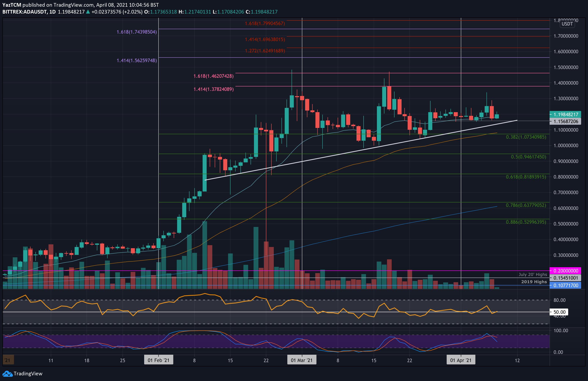Click the 1.00000000 price axis label
This screenshot has height=381, width=588.
click(x=566, y=146)
